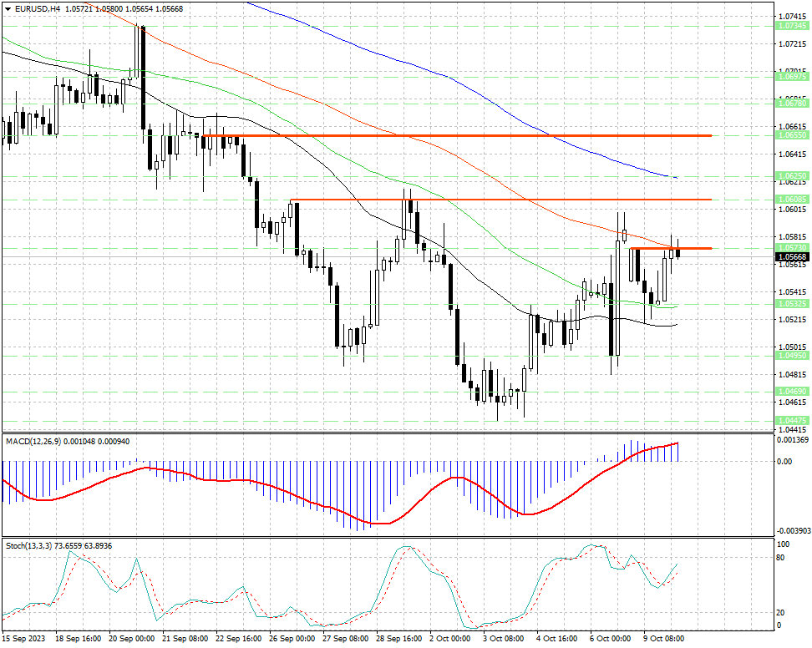Click the 4 Oct 16:00 time label
Image resolution: width=812 pixels, height=648 pixels.
click(556, 638)
